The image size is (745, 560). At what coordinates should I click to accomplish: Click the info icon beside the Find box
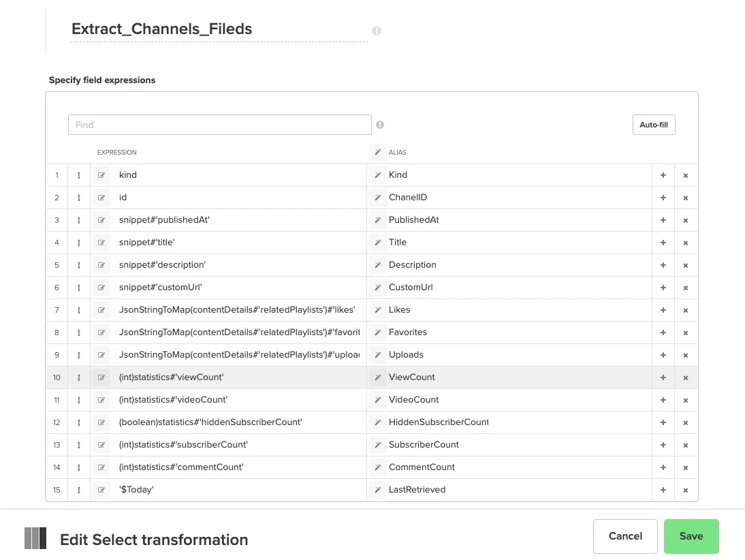(380, 124)
